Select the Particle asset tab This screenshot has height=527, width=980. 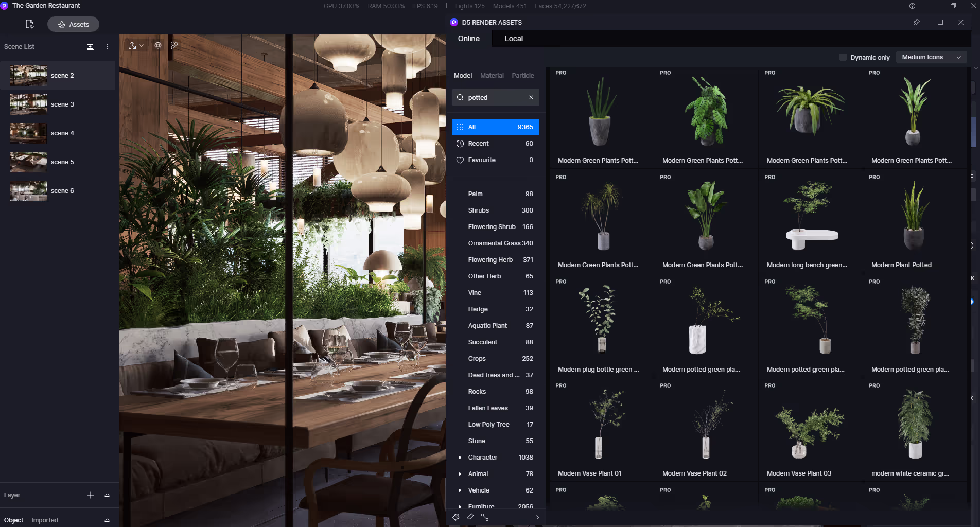523,76
